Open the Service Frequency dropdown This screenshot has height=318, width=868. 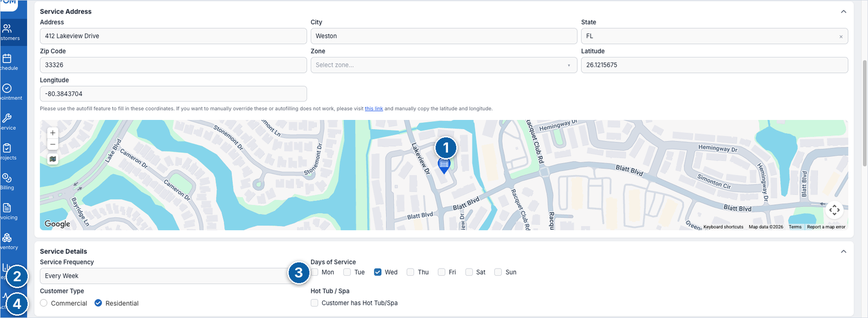173,276
